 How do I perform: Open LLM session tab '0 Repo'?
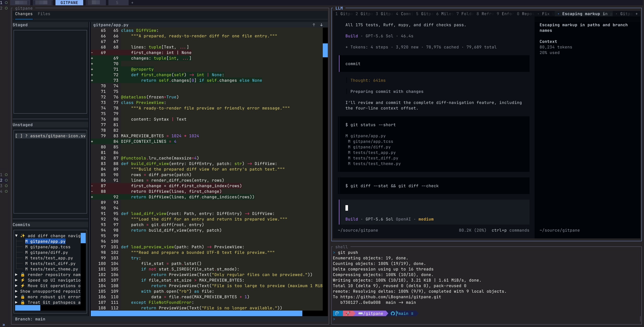525,14
